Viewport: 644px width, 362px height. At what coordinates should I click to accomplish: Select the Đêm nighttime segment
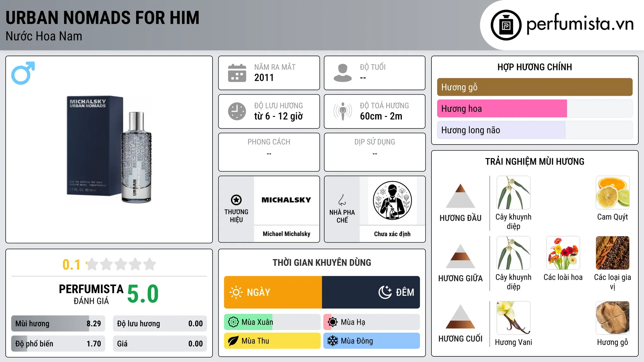point(371,292)
